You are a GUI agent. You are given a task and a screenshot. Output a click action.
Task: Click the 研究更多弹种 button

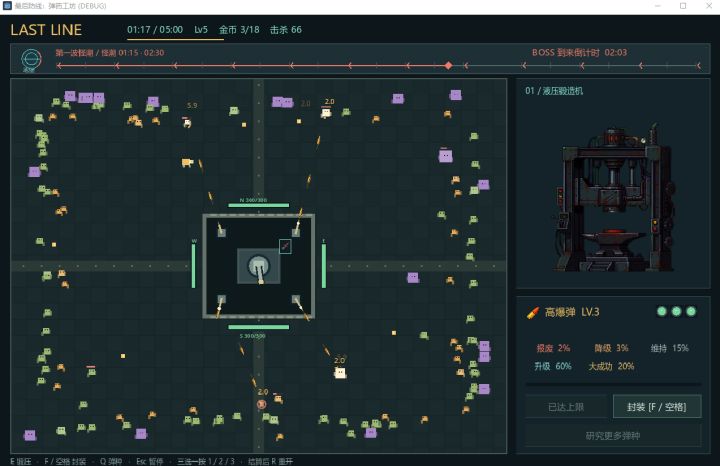click(613, 435)
